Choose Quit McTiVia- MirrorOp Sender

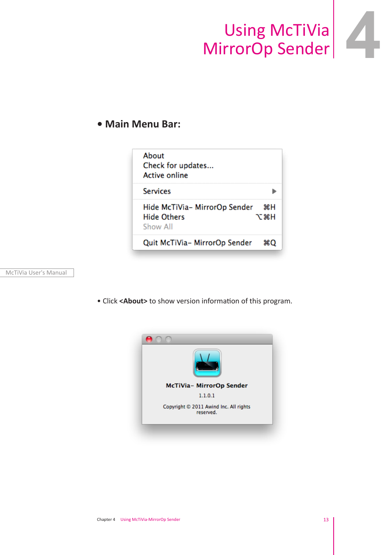pos(207,243)
